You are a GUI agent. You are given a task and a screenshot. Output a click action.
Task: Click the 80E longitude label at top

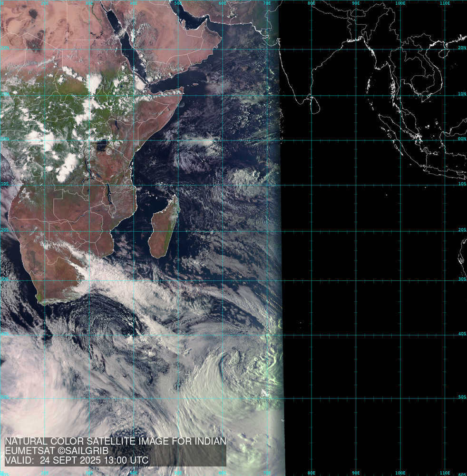(311, 3)
